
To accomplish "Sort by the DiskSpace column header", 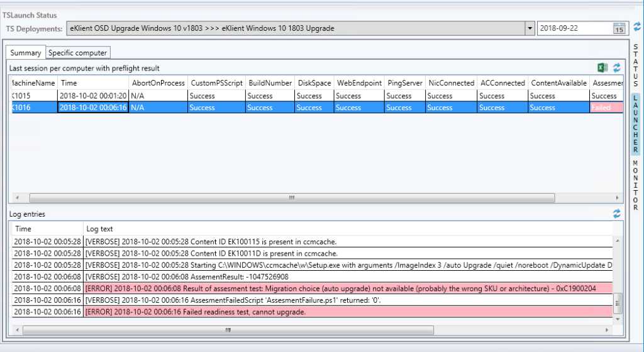I will (313, 82).
